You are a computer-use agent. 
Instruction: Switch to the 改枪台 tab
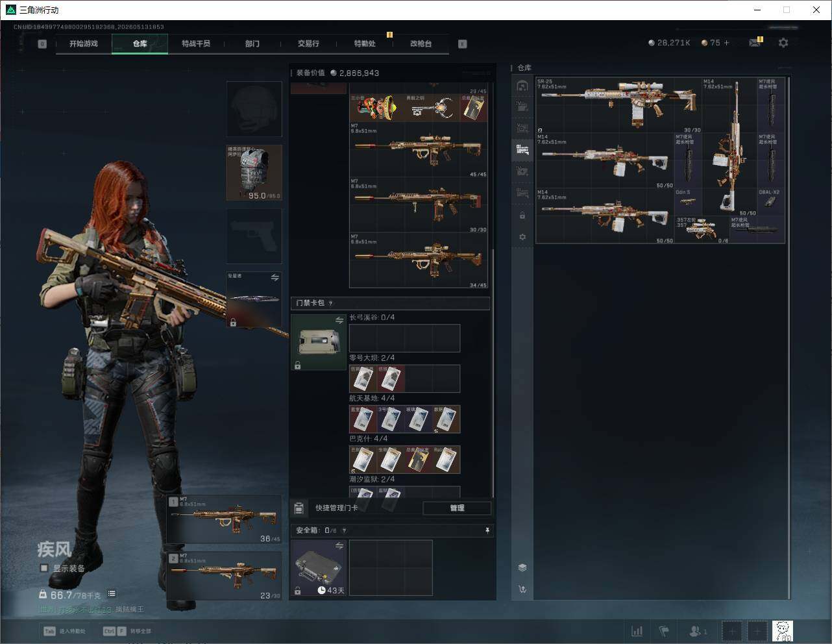(x=421, y=43)
